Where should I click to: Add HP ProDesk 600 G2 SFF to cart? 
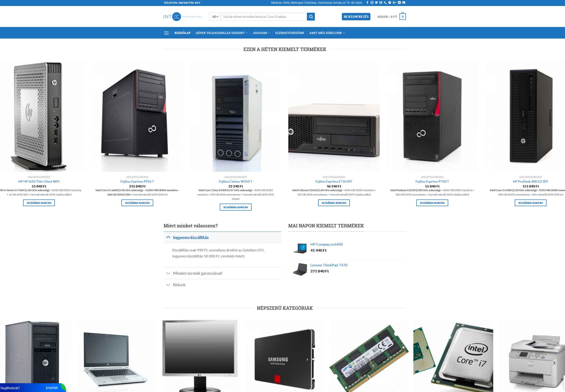point(530,203)
